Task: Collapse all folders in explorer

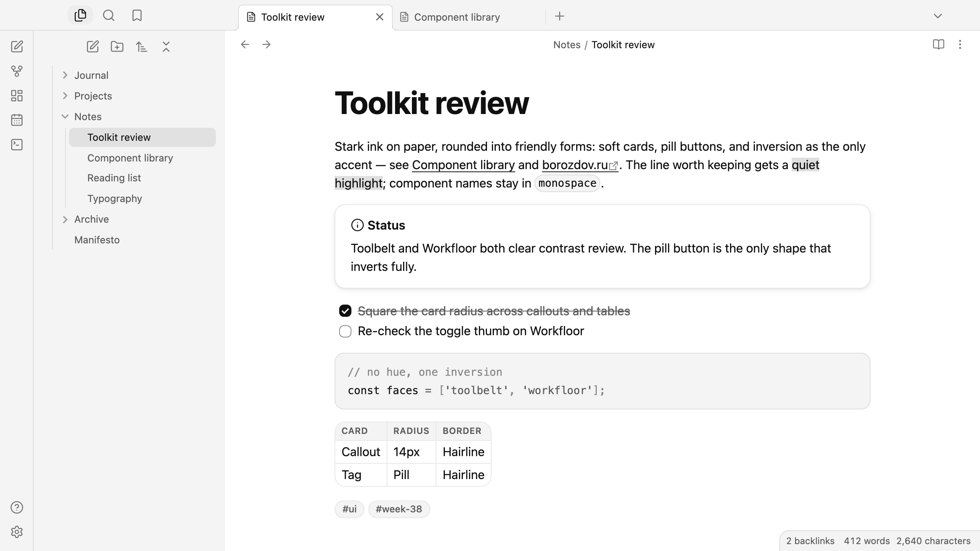Action: click(x=166, y=47)
